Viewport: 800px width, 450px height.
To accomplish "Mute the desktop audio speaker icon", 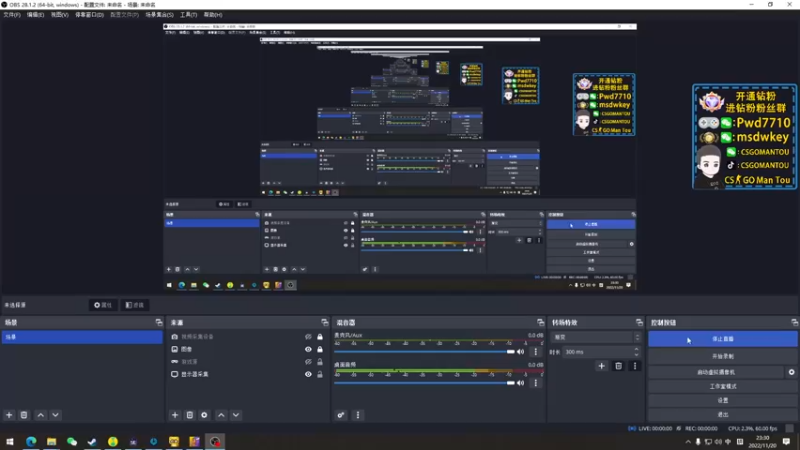I will [520, 383].
